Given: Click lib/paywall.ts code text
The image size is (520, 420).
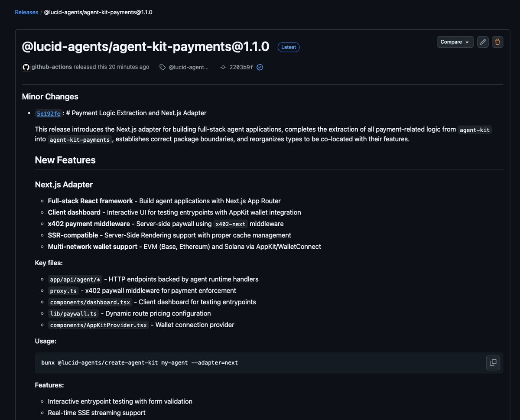Looking at the screenshot, I should (73, 314).
